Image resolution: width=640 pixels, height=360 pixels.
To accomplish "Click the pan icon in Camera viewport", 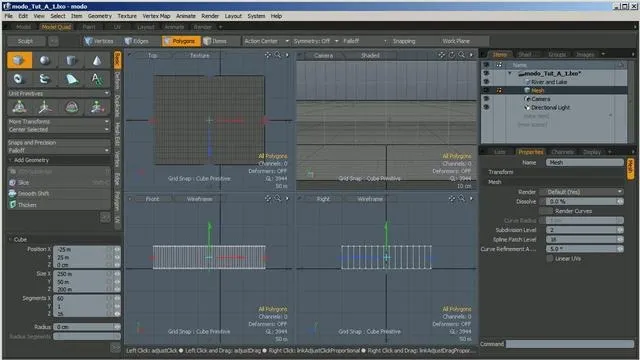I will tap(442, 55).
